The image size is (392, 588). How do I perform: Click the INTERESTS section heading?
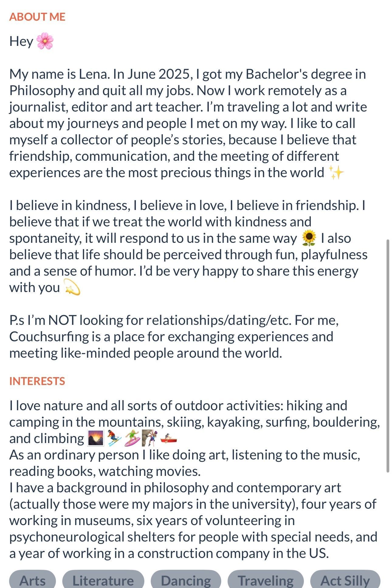click(37, 381)
